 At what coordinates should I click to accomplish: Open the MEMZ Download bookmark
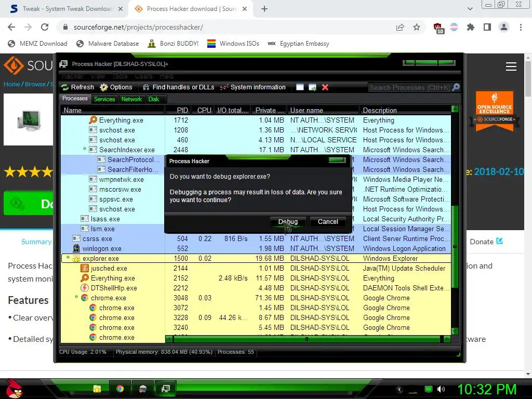(x=37, y=44)
